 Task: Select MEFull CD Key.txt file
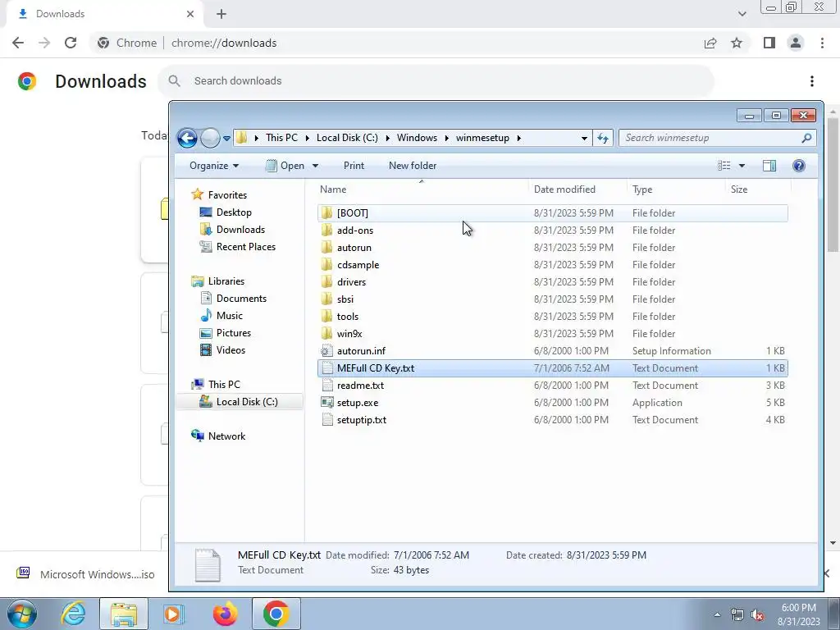(552, 368)
